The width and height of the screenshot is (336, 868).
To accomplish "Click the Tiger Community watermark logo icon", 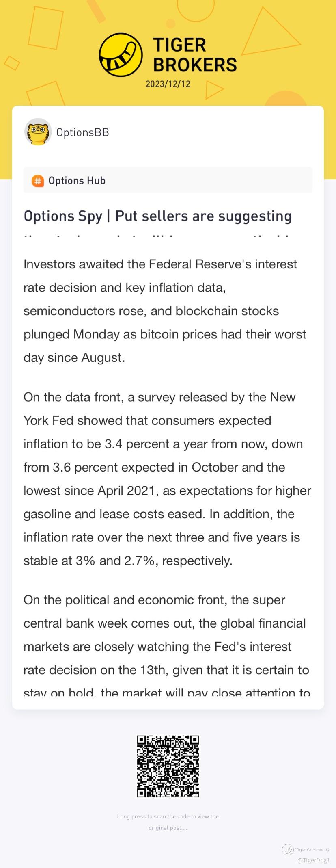I will click(x=288, y=849).
